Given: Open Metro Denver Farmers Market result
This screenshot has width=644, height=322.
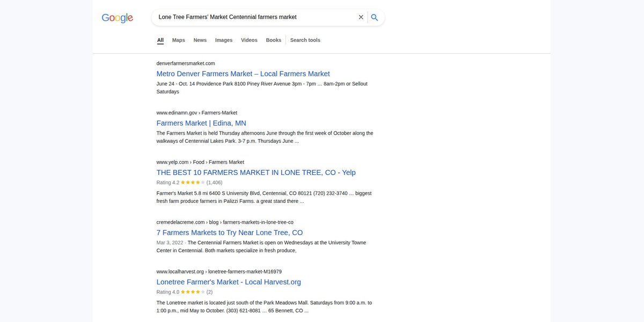Looking at the screenshot, I should (x=243, y=74).
